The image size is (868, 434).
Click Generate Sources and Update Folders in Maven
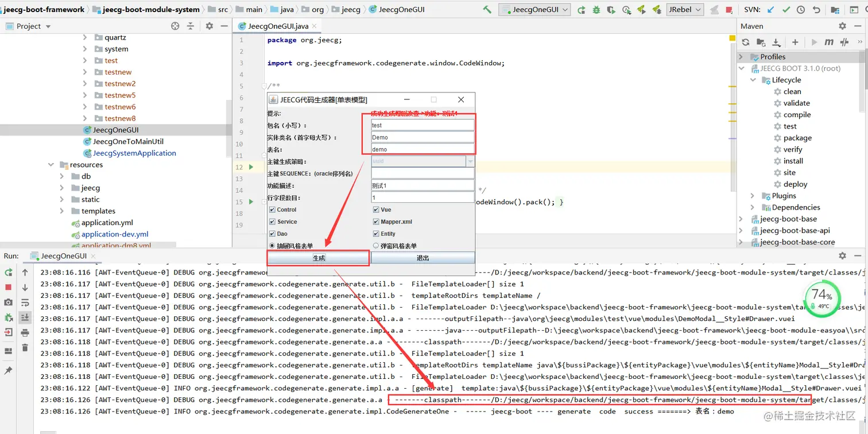click(761, 42)
